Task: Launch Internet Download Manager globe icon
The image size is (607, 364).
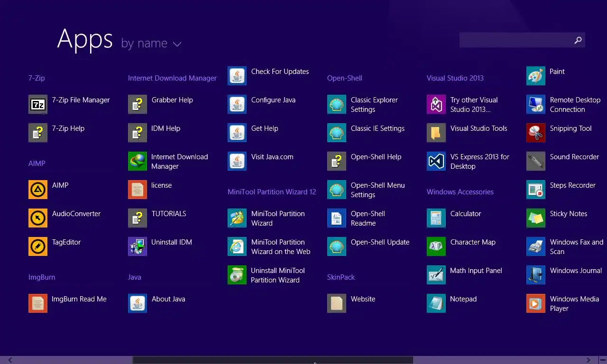Action: point(138,161)
